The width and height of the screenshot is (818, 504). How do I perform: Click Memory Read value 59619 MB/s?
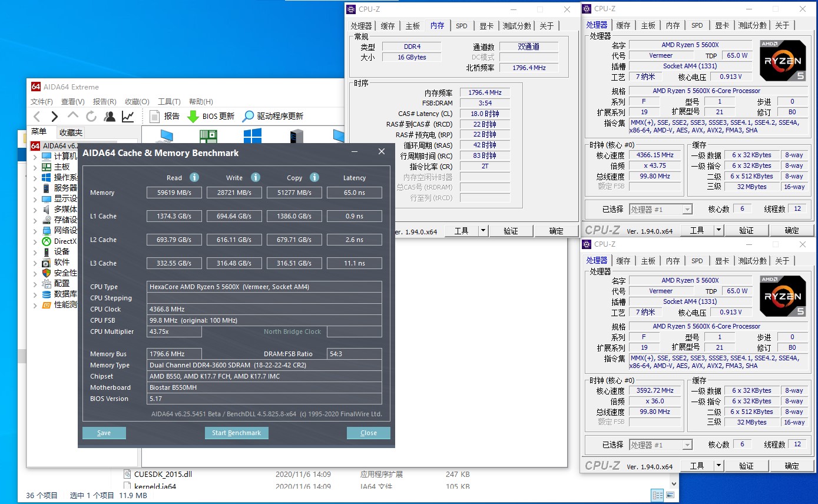(x=174, y=193)
